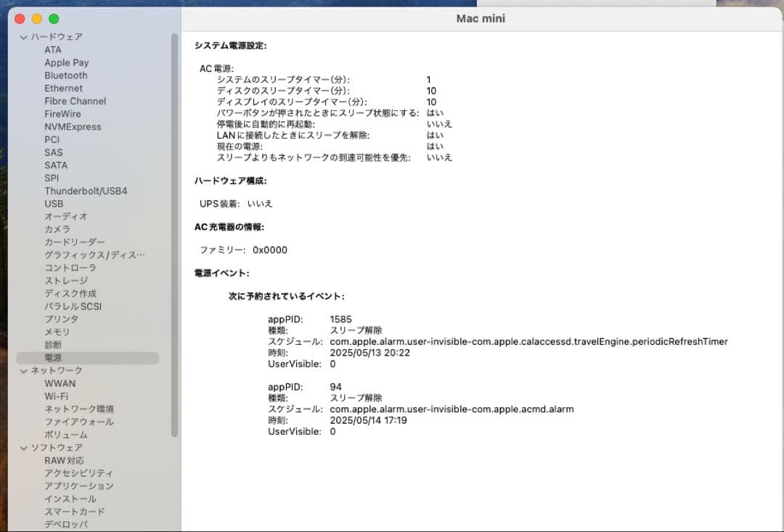Collapse the ハードウェア section
This screenshot has height=532, width=784.
pos(25,36)
